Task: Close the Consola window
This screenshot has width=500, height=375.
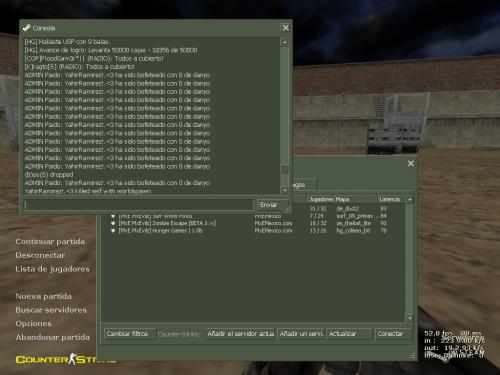Action: (x=286, y=28)
